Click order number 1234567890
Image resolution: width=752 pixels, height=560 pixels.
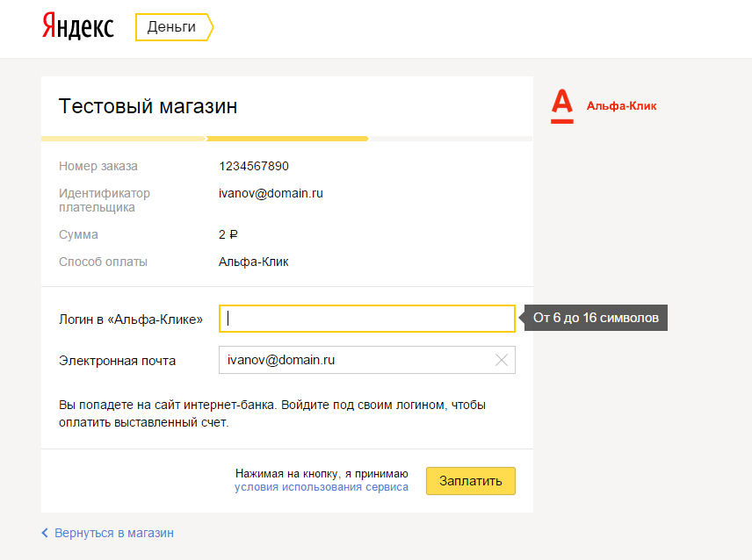[x=254, y=166]
